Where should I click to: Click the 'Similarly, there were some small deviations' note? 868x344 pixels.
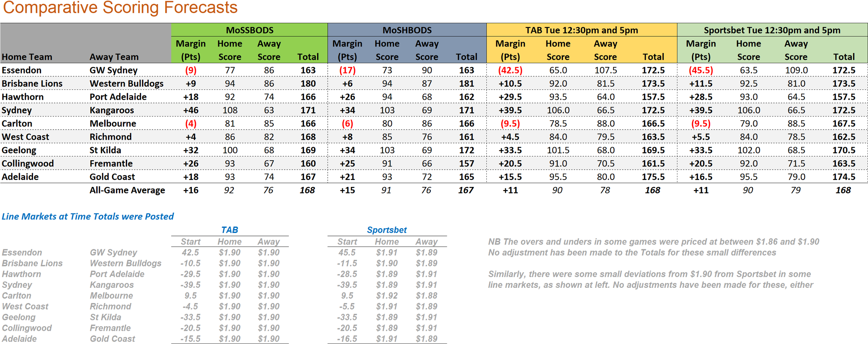click(650, 279)
